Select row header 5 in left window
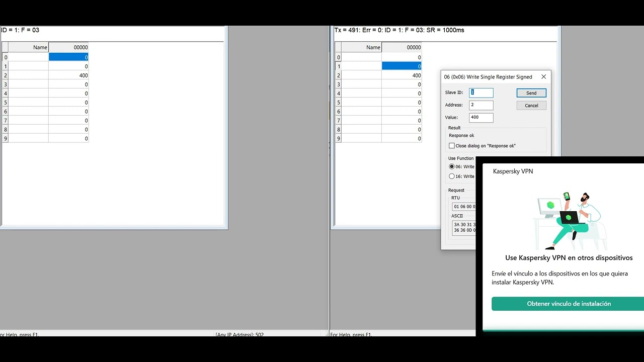Image resolution: width=644 pixels, height=362 pixels. coord(6,103)
